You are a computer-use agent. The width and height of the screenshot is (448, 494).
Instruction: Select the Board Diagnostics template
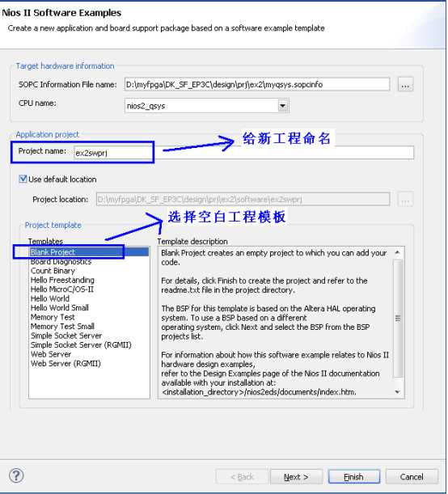61,261
